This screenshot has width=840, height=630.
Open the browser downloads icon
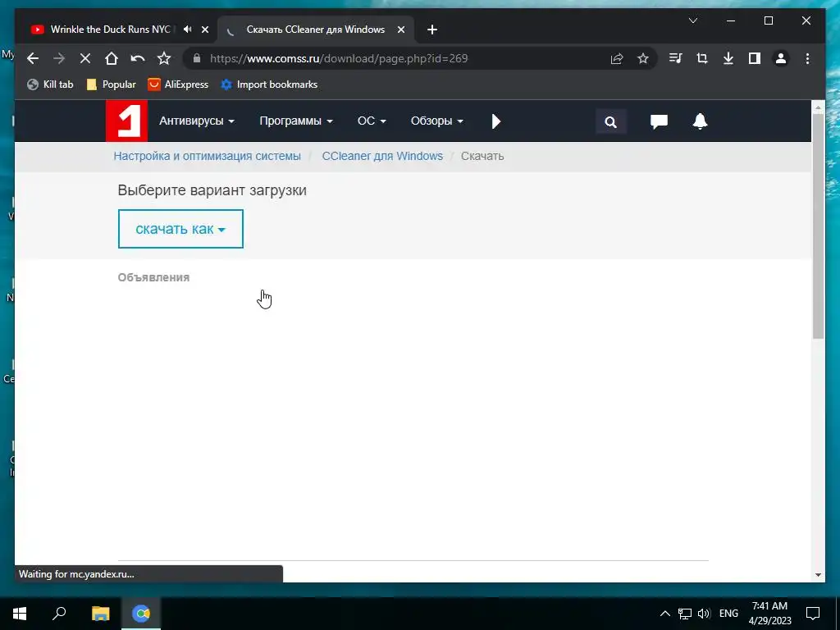tap(728, 58)
